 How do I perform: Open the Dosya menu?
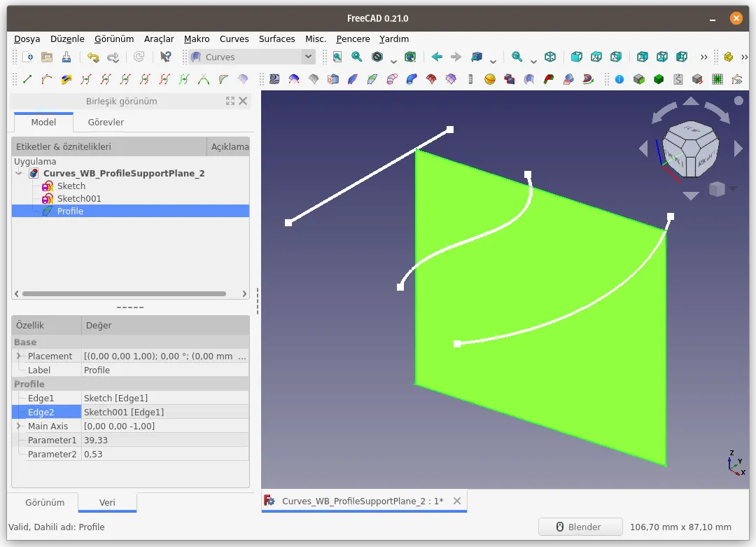click(27, 39)
